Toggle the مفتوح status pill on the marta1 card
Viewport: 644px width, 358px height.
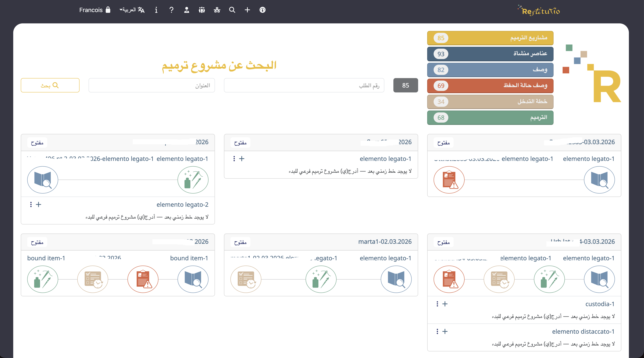coord(240,242)
